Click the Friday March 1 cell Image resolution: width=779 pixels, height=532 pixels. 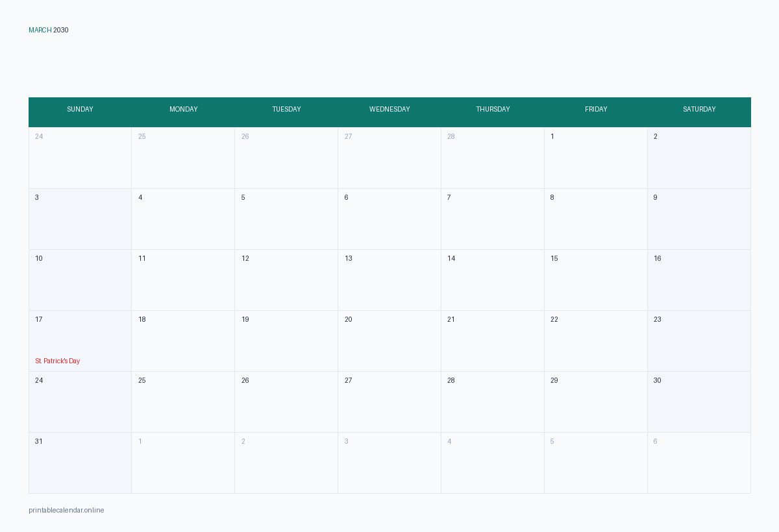click(596, 158)
